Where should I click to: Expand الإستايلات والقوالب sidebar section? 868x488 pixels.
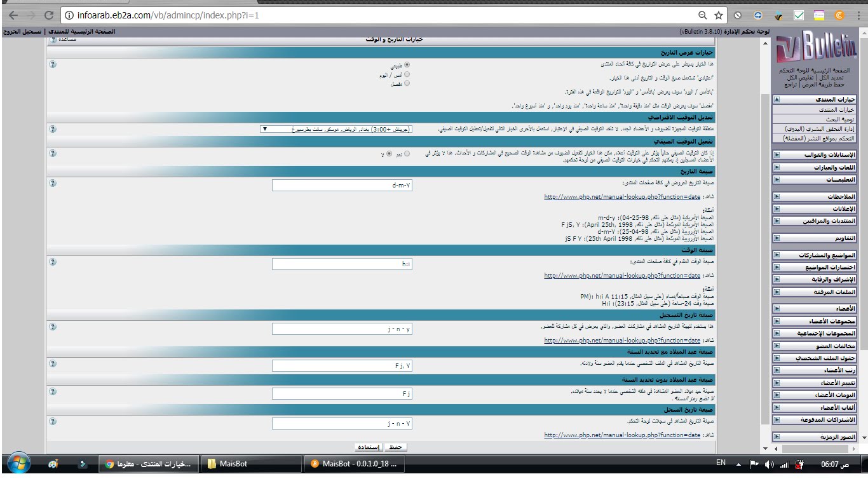point(777,154)
